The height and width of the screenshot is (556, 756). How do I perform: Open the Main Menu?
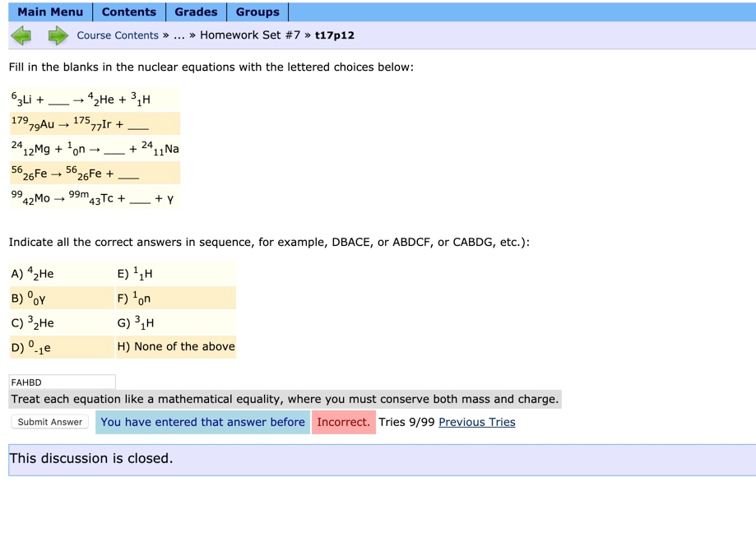[50, 12]
